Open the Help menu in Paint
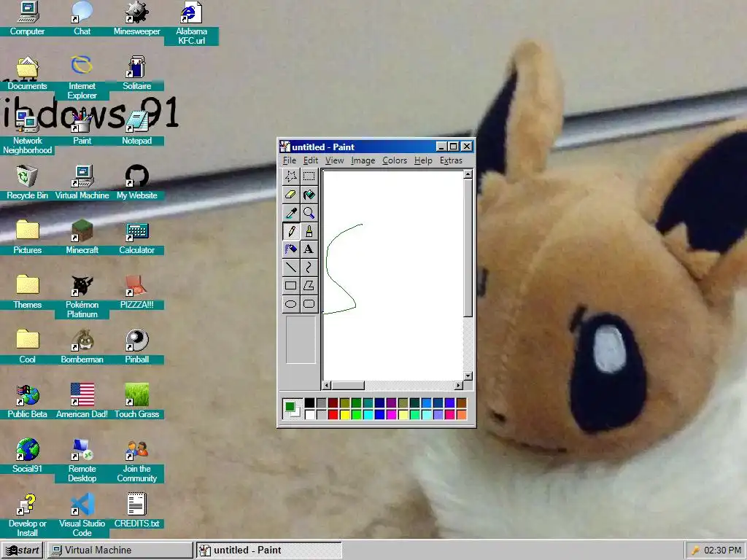This screenshot has width=747, height=560. (423, 160)
